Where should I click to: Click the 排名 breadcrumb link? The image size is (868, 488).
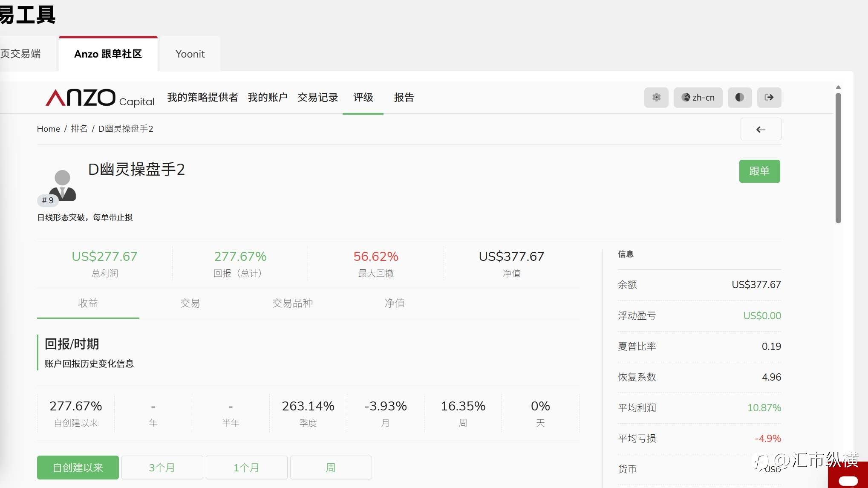tap(79, 129)
